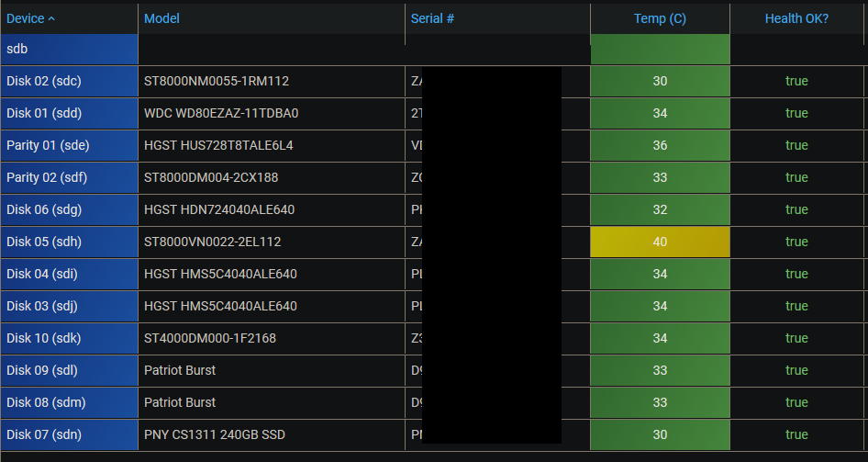Click health true for Disk 08 (sdm)
The image size is (868, 462).
coord(796,402)
